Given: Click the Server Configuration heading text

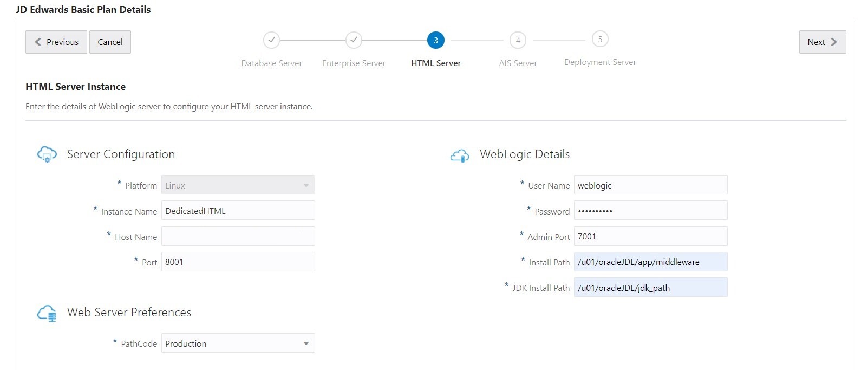Looking at the screenshot, I should coord(121,154).
